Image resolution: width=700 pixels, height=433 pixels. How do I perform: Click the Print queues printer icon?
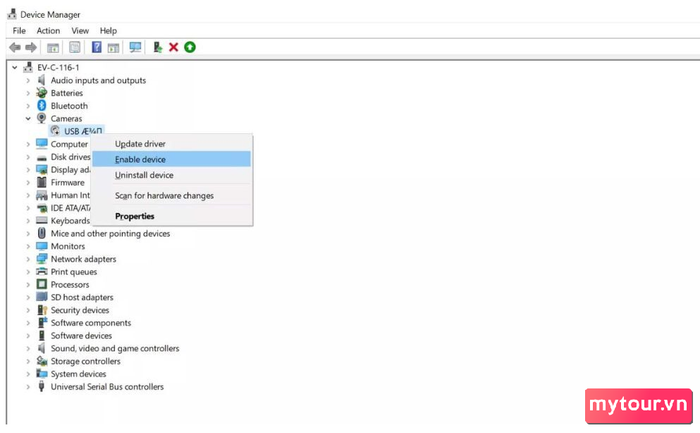coord(42,271)
